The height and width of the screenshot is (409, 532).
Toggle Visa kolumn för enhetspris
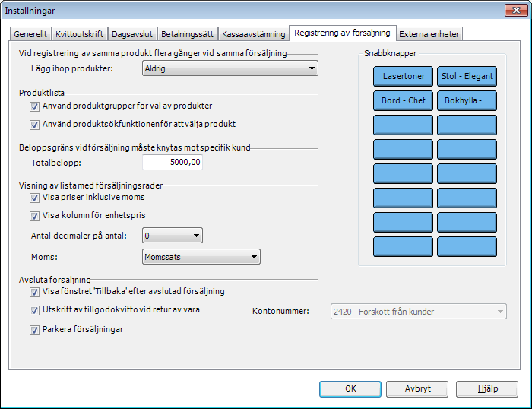coord(34,216)
